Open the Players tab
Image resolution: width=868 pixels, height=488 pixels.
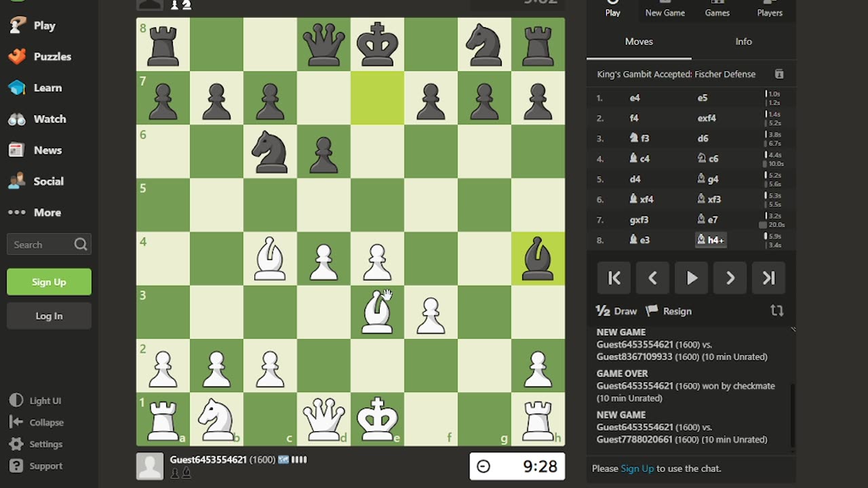click(770, 9)
